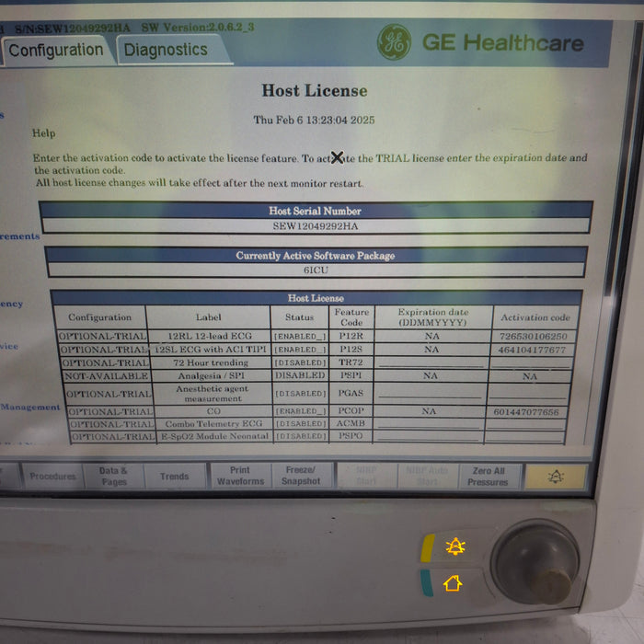Image resolution: width=644 pixels, height=644 pixels.
Task: Toggle CO license status ENABLED
Action: click(301, 411)
